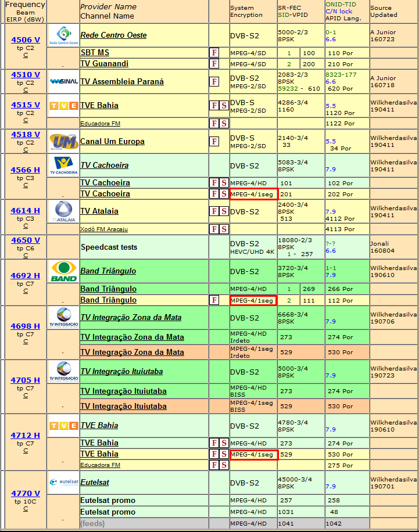419x532 pixels.
Task: Click the Speedcast tests channel name
Action: 109,247
